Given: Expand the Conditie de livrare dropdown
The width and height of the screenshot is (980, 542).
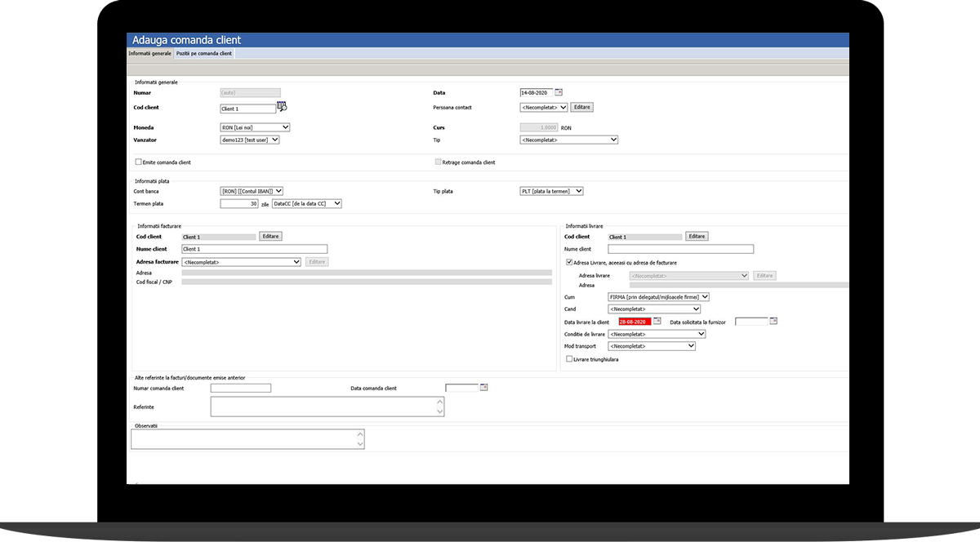Looking at the screenshot, I should coord(657,334).
